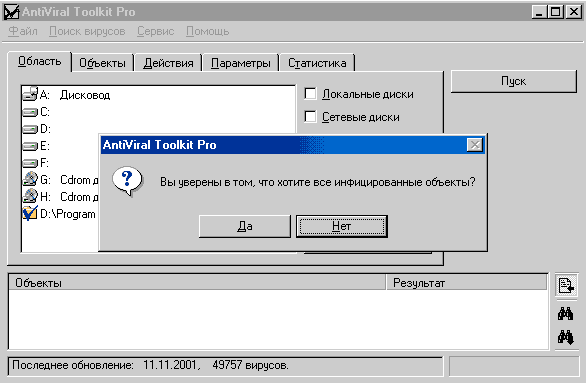Click the Объекты column header
Screen dimensions: 586x383
click(x=197, y=283)
